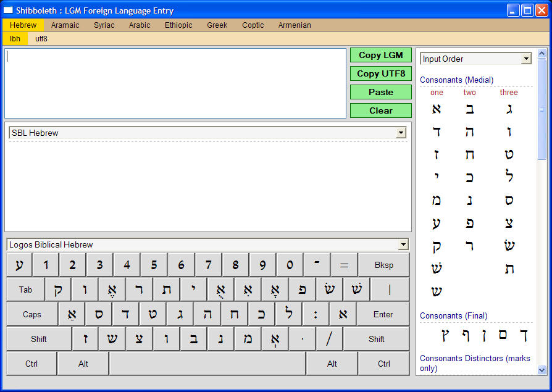Toggle the left Ctrl key on the keyboard
The image size is (552, 392).
tap(31, 364)
